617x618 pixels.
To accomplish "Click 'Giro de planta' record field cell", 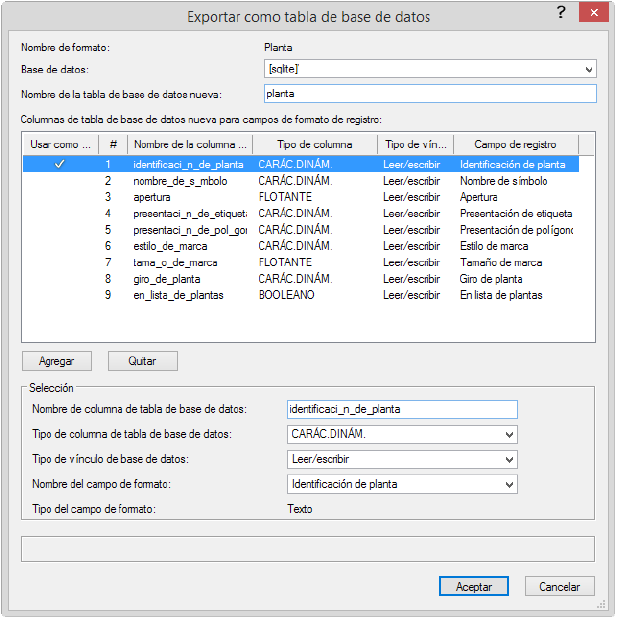I will pyautogui.click(x=491, y=279).
